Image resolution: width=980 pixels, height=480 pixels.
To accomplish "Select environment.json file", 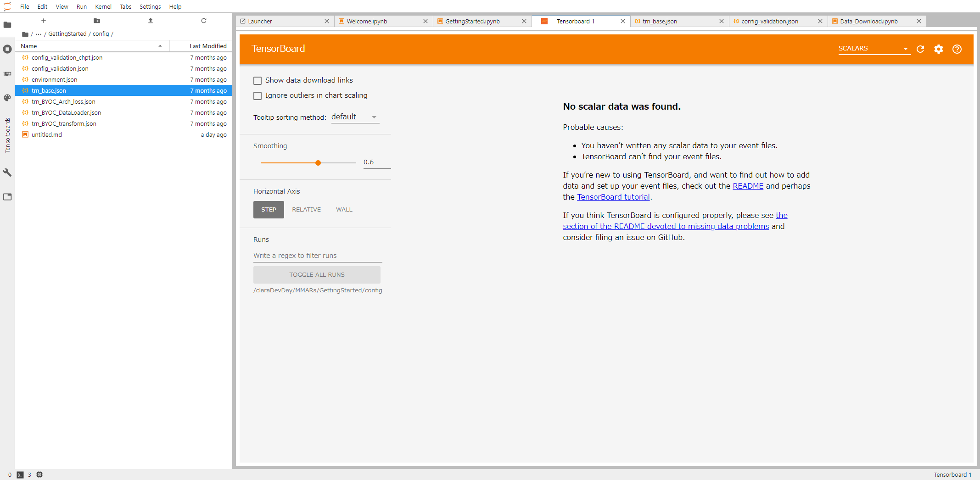I will (x=124, y=79).
